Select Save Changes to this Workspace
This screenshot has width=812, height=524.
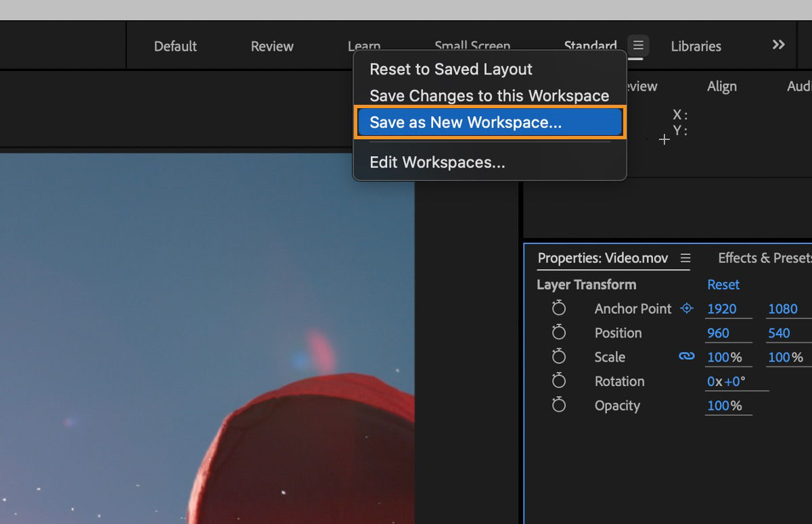(489, 95)
